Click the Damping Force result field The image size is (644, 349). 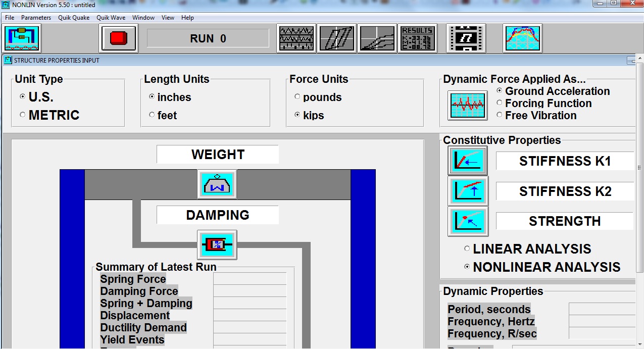pos(250,291)
